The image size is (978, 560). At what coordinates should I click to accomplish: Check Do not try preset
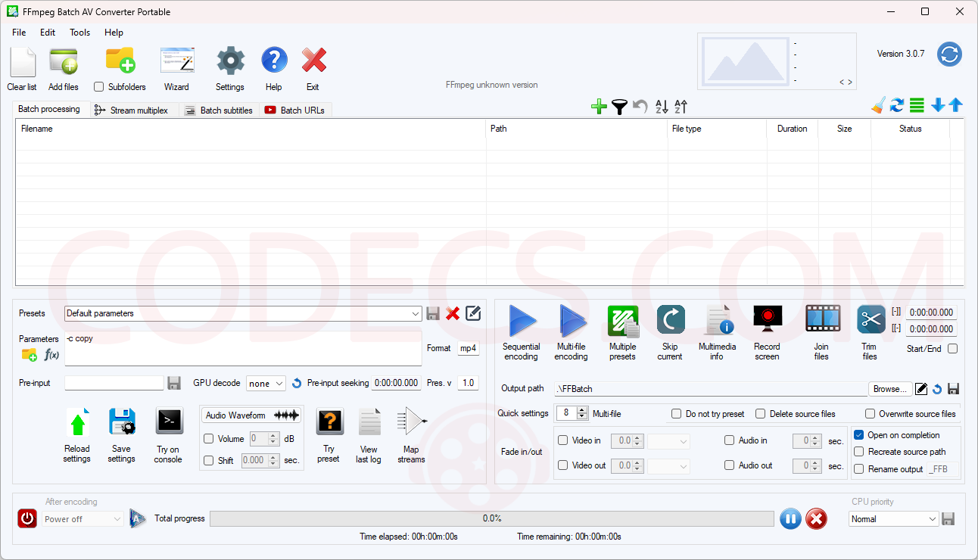click(x=677, y=414)
